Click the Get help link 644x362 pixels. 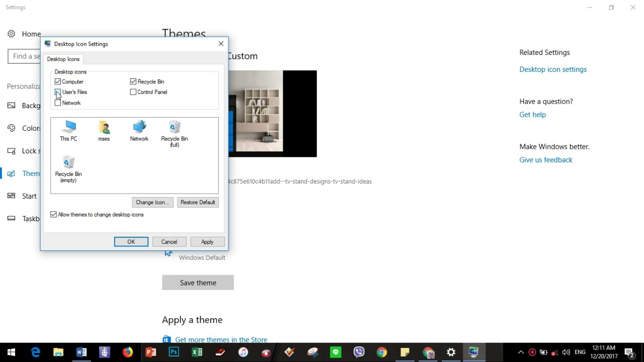532,115
